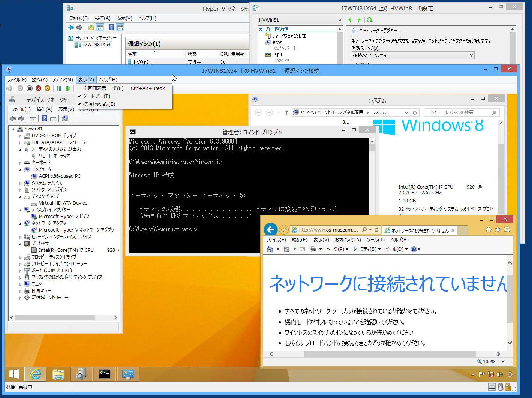
Task: Click すべてのコントロール パネル項目 breadcrumb in System window
Action: [x=335, y=112]
